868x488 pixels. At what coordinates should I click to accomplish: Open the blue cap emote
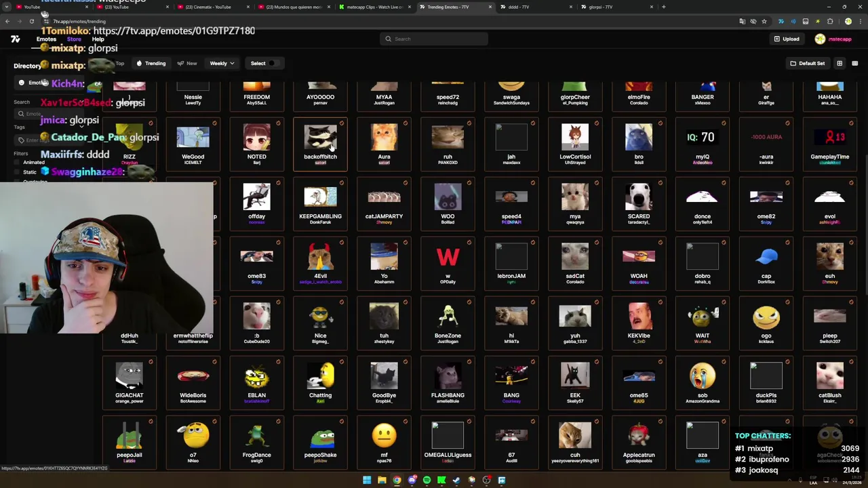[766, 263]
